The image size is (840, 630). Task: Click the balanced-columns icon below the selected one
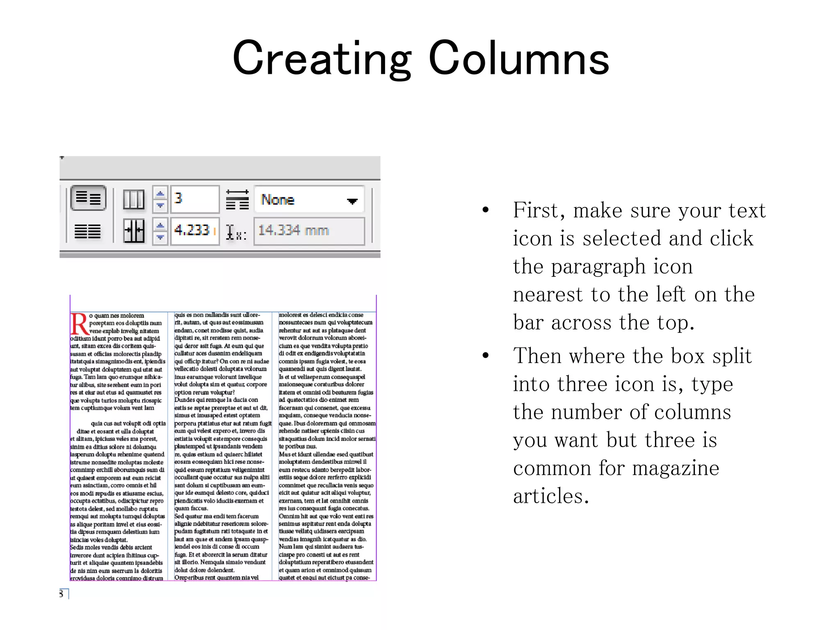coord(87,232)
